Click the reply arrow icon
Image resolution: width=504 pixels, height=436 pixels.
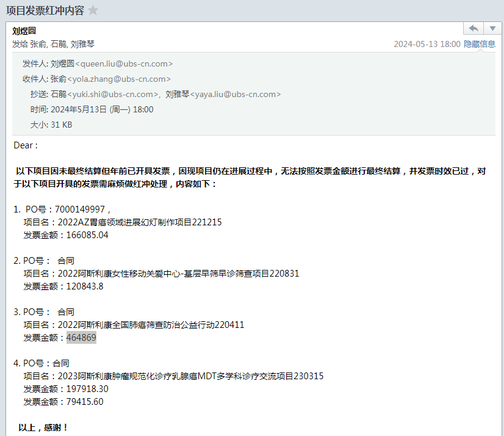click(472, 29)
